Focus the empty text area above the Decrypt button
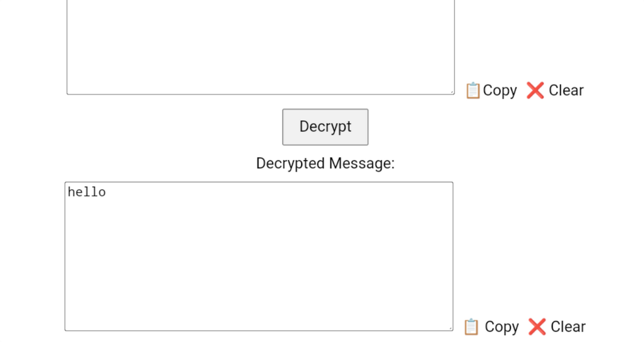The width and height of the screenshot is (644, 342). (260, 45)
